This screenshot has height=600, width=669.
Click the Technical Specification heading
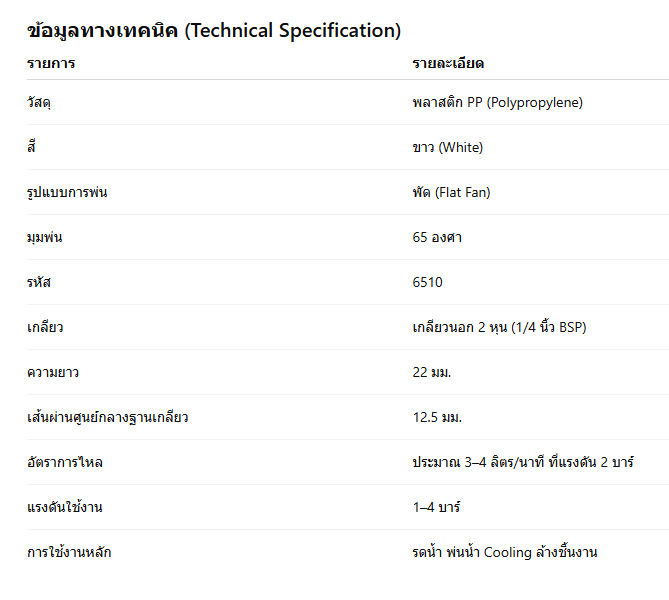214,31
